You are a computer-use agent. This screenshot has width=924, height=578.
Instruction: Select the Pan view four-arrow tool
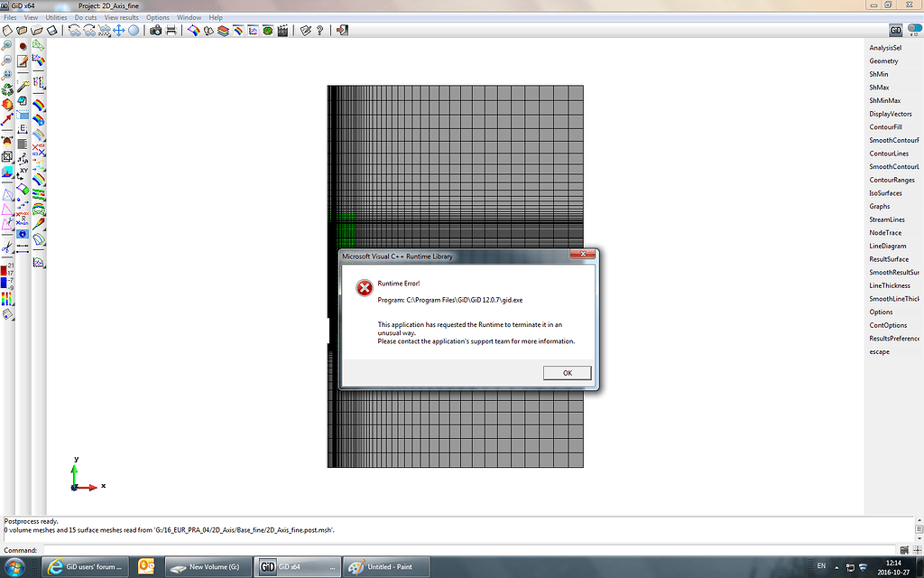click(116, 30)
